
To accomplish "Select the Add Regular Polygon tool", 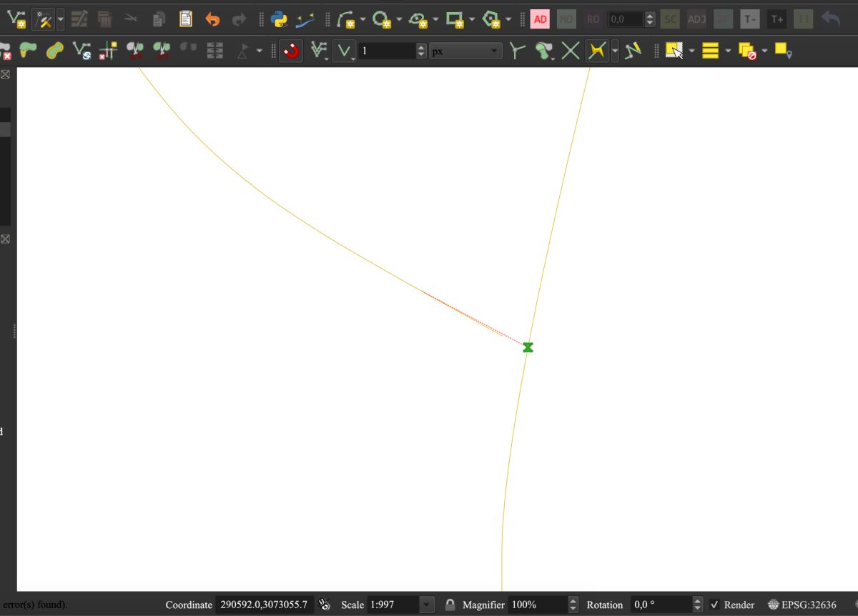I will pos(492,19).
